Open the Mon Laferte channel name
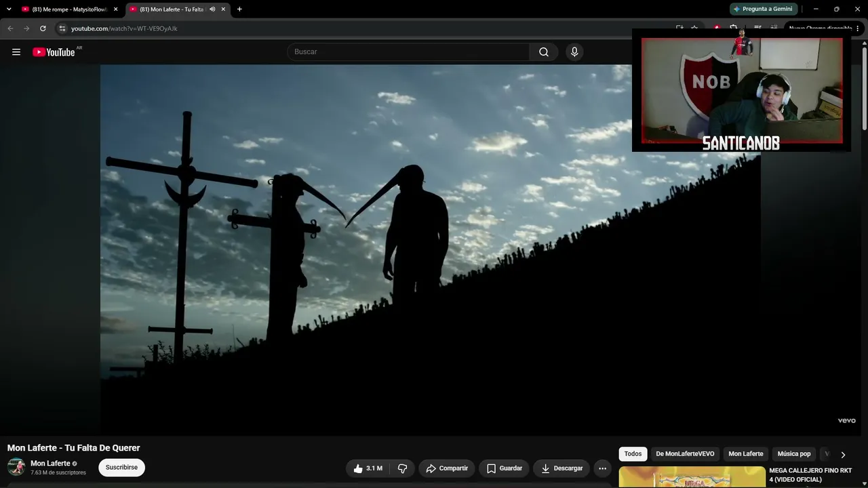Screen dimensions: 868x488 pos(50,464)
